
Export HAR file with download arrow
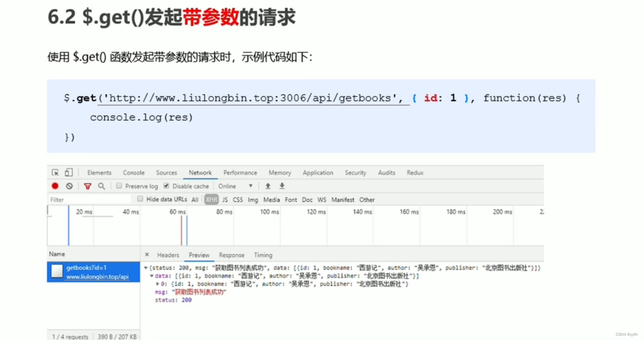pos(282,186)
